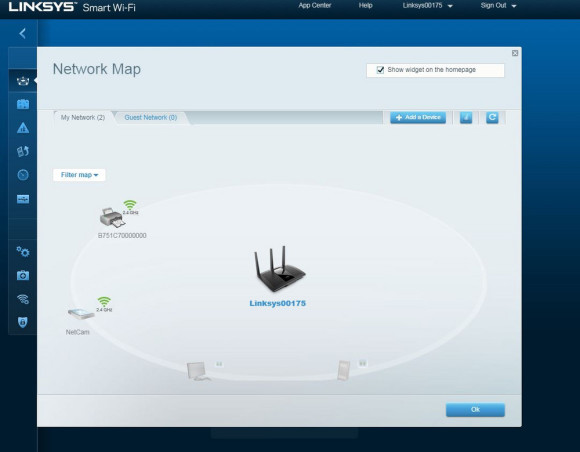Expand the Filter map dropdown
Image resolution: width=580 pixels, height=452 pixels.
(x=79, y=175)
